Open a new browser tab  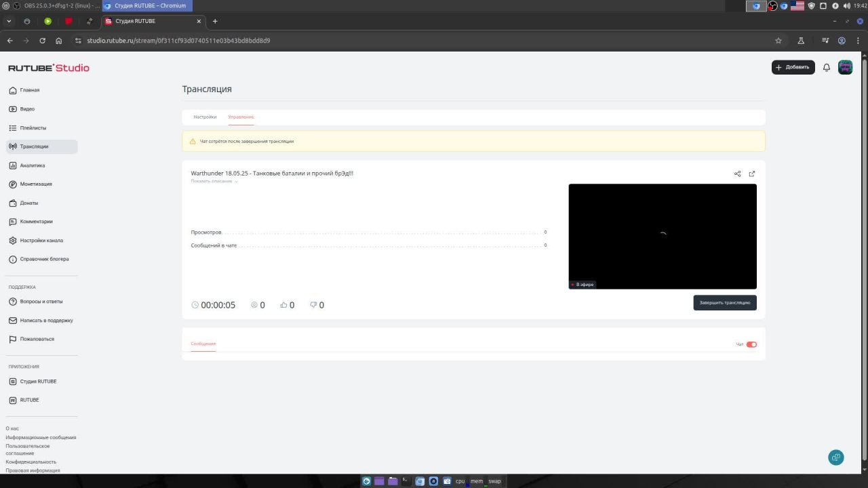click(x=215, y=21)
